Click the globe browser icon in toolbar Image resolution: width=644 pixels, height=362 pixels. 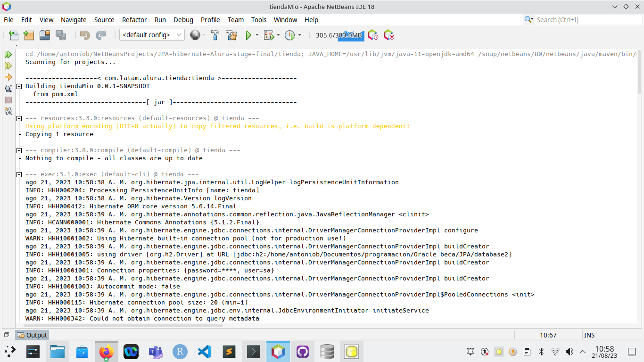click(195, 35)
